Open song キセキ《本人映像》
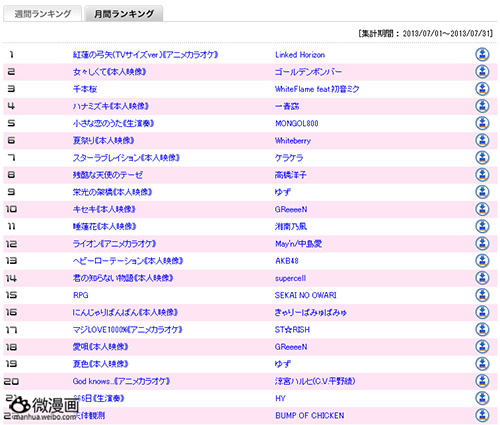 [x=104, y=209]
